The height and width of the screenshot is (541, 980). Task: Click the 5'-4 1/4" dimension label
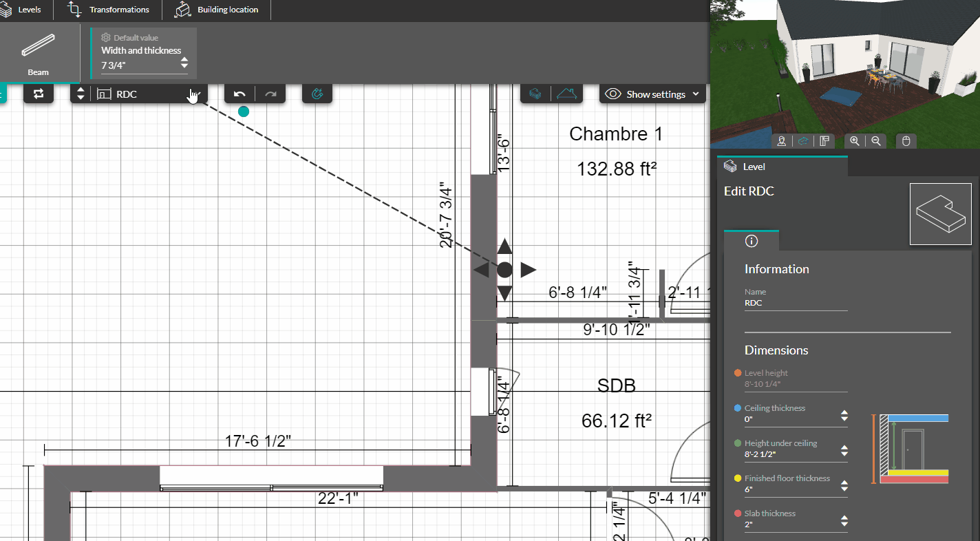pyautogui.click(x=678, y=498)
